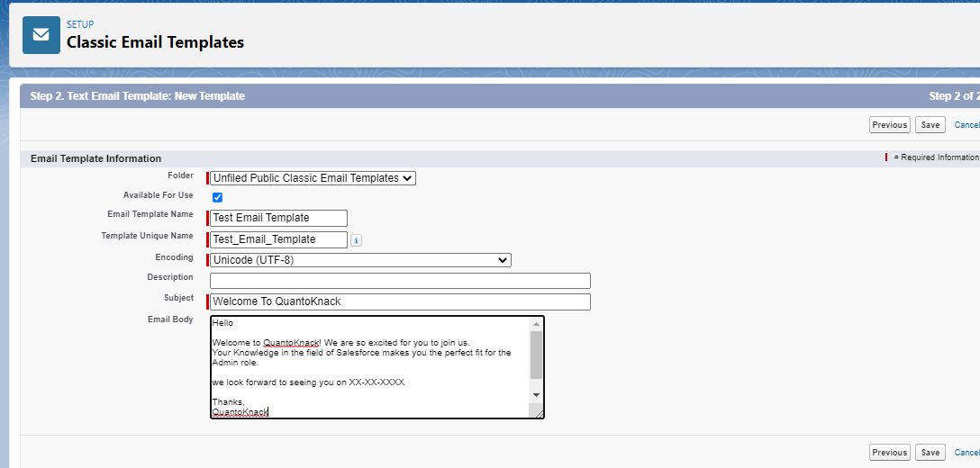Click the bottom Previous button
The height and width of the screenshot is (468, 980).
pyautogui.click(x=889, y=453)
